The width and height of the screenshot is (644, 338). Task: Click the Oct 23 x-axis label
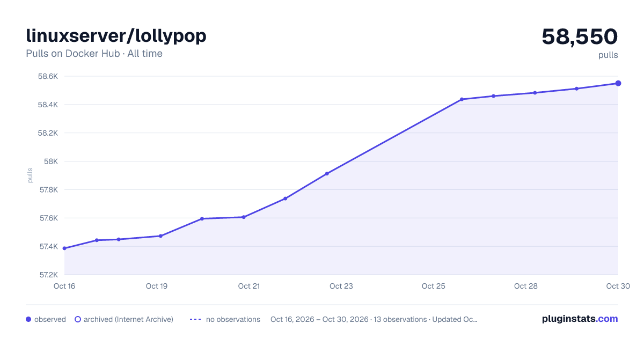click(x=341, y=286)
